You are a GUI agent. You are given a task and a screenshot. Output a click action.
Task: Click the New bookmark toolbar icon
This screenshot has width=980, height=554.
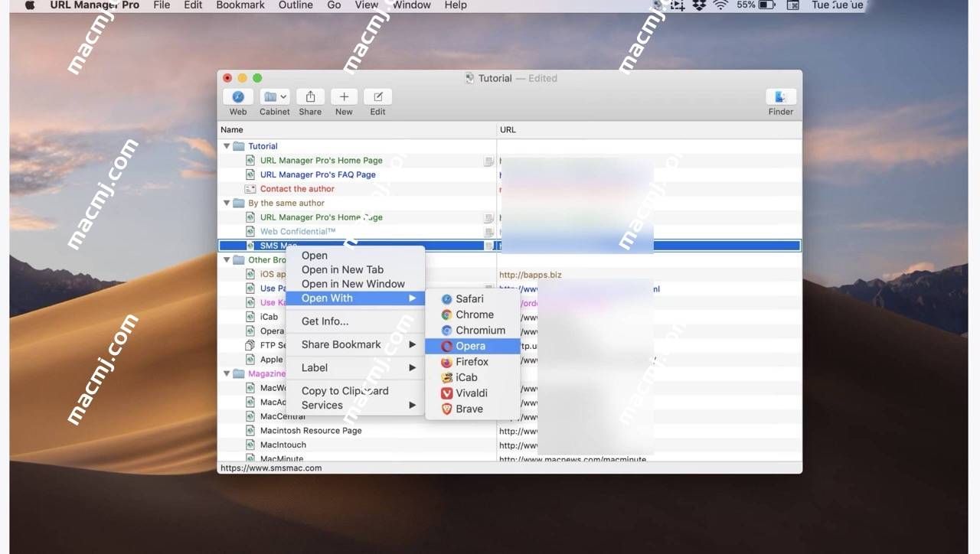(344, 97)
